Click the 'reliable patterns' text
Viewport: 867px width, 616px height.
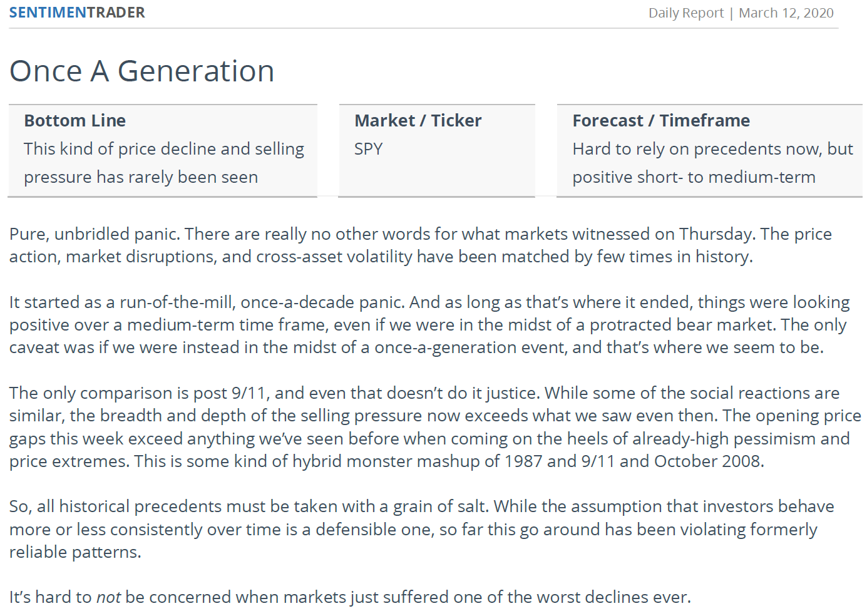click(74, 552)
